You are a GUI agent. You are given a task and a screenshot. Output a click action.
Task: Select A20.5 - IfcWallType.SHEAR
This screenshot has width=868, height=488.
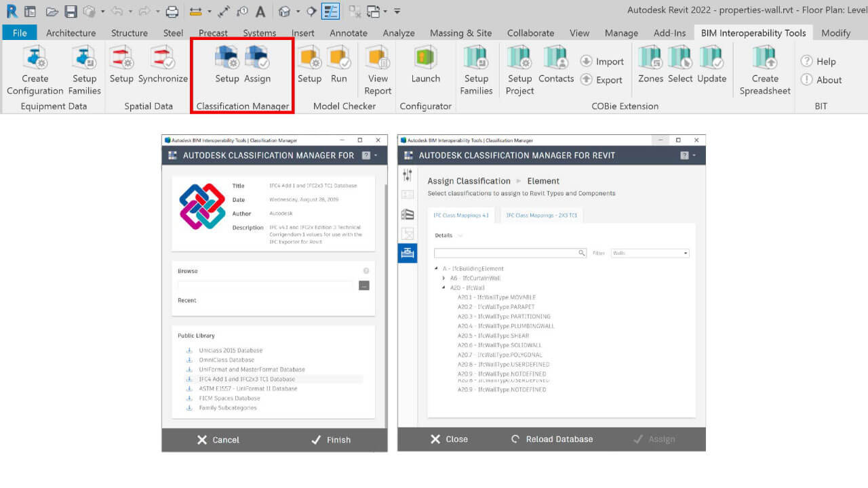pyautogui.click(x=493, y=335)
